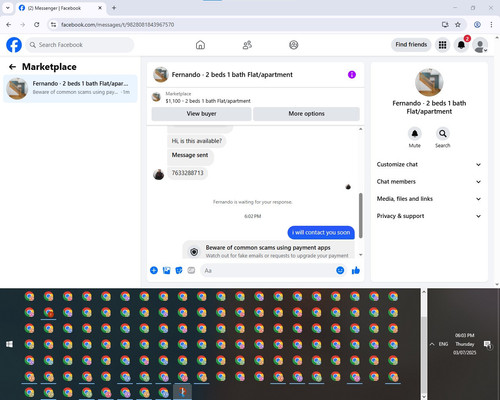
Task: Open the Facebook menu grid icon
Action: pos(442,45)
